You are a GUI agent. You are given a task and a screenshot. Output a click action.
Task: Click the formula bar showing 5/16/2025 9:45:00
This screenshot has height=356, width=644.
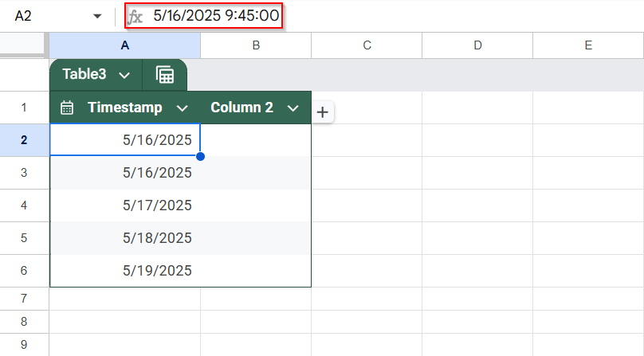(216, 16)
